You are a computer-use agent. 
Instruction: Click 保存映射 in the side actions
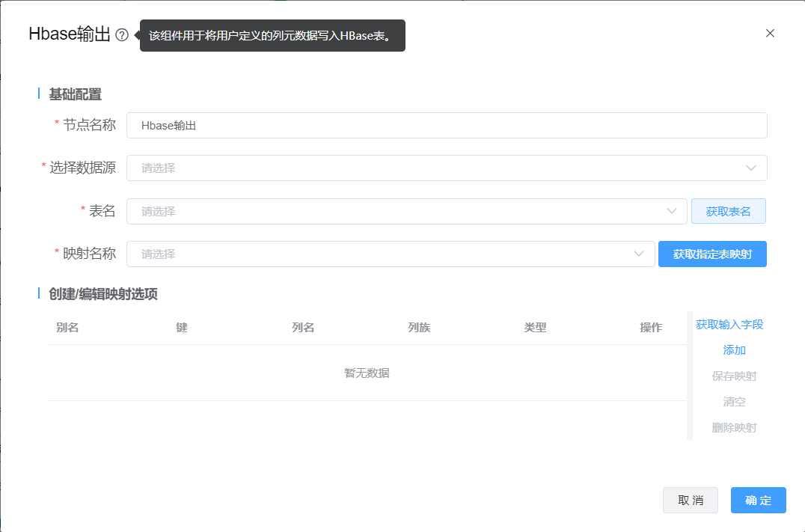pos(734,376)
